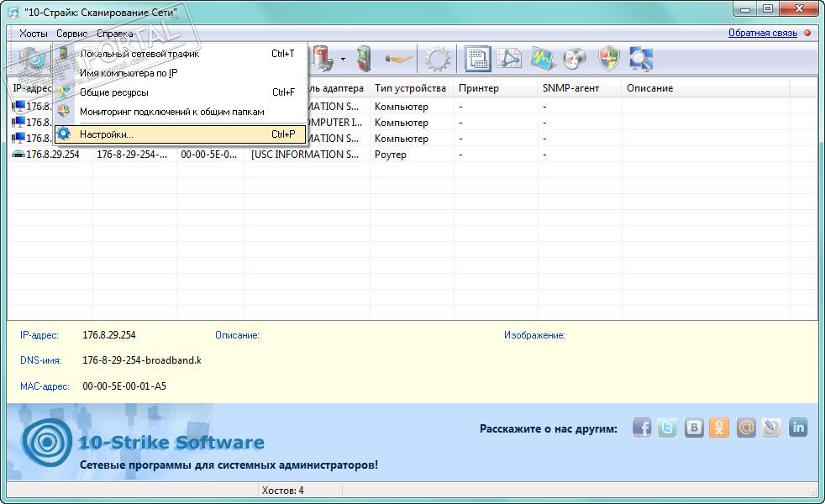Share via Mail.ru @ icon
The height and width of the screenshot is (504, 825).
point(745,428)
